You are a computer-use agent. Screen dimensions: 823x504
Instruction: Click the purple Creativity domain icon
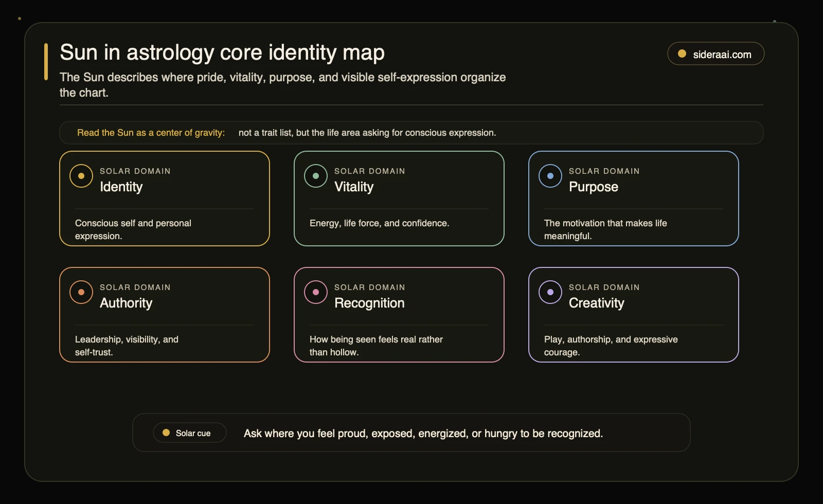550,292
